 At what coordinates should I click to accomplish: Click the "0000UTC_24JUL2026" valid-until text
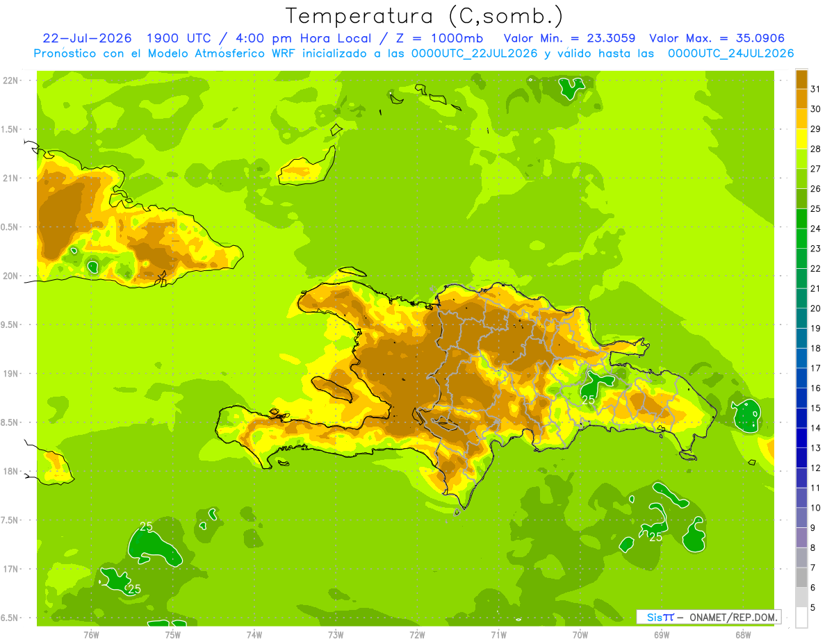coord(730,53)
